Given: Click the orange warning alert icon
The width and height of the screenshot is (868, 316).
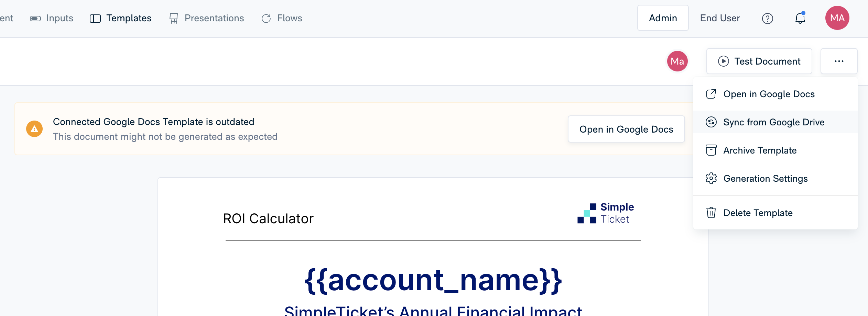Looking at the screenshot, I should (34, 129).
